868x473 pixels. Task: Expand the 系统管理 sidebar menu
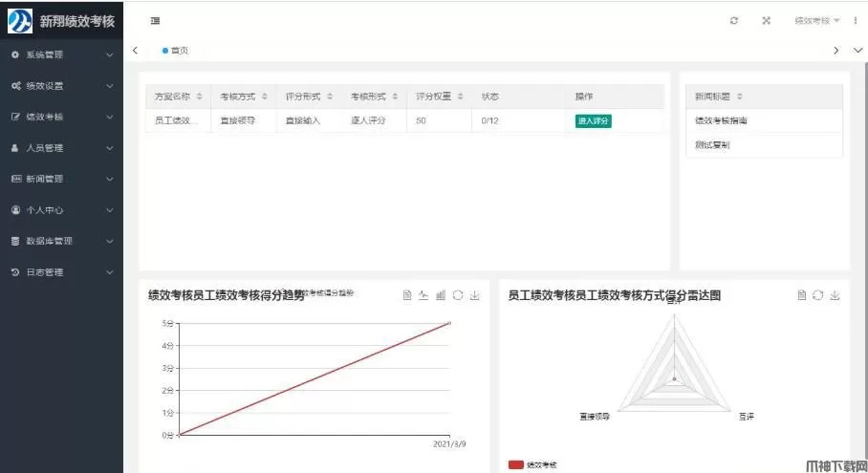tap(61, 55)
